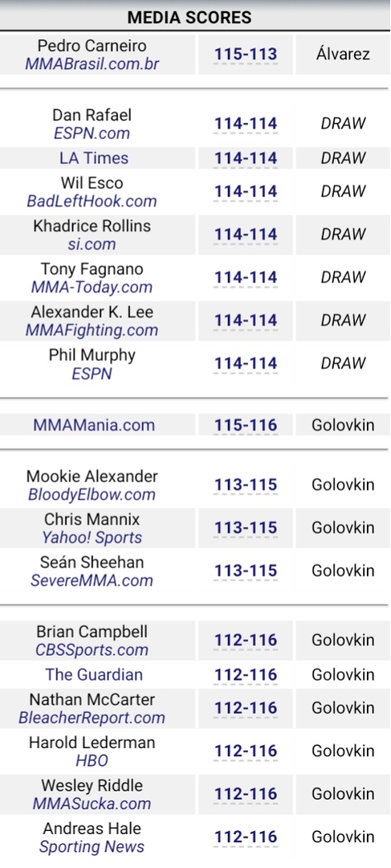Open the HBO link under Harold Lederman
This screenshot has height=868, width=391.
(92, 761)
